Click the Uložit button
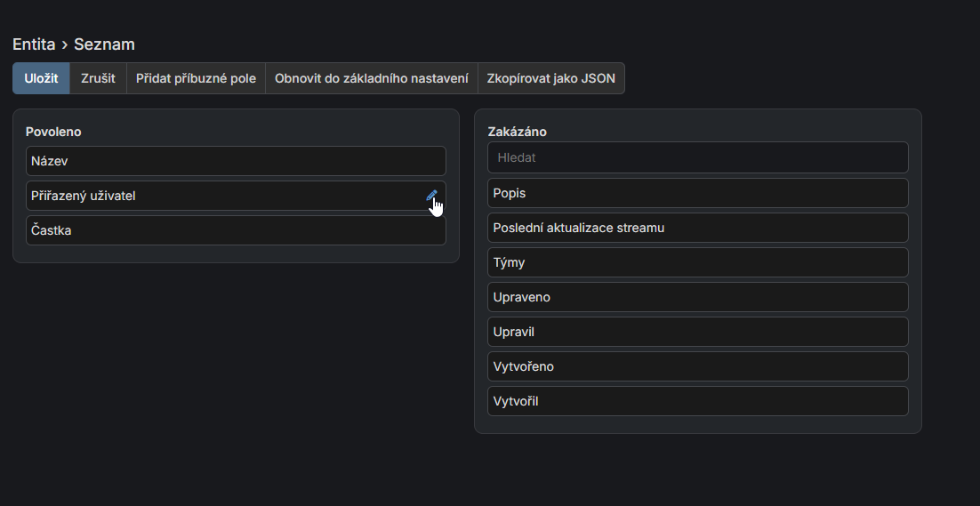Image resolution: width=980 pixels, height=506 pixels. coord(41,78)
